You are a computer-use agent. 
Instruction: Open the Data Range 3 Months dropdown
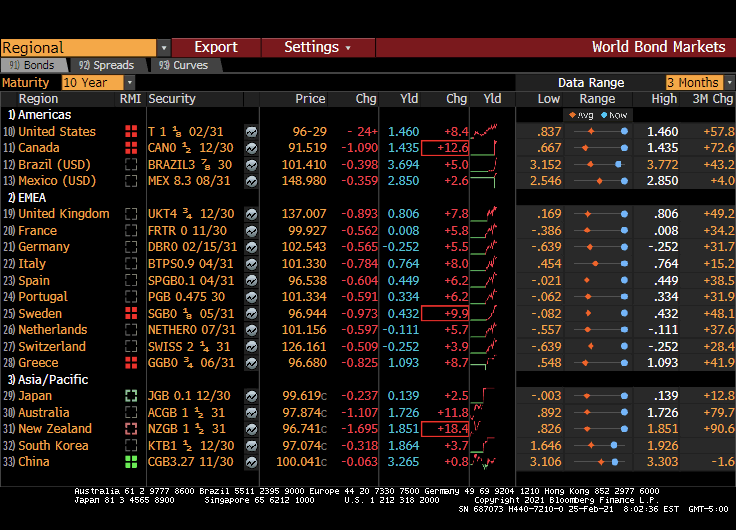(729, 83)
